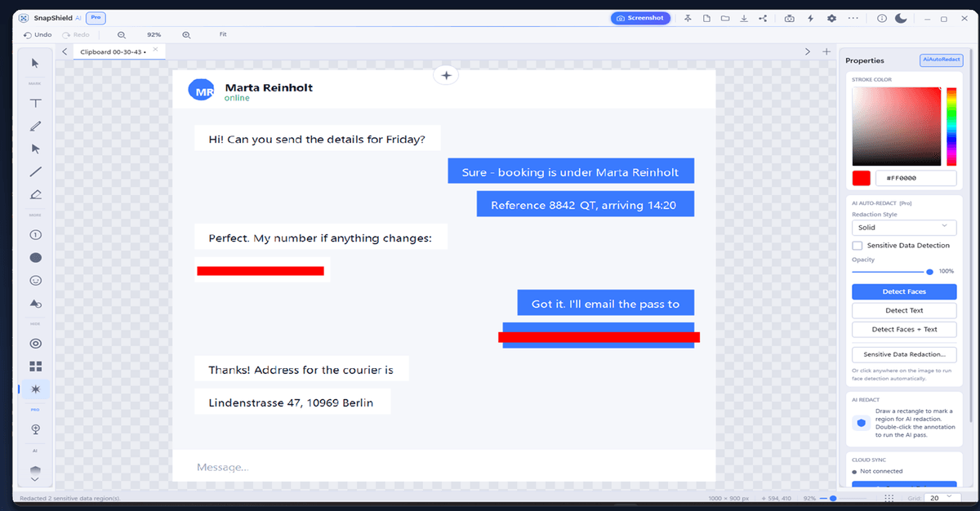Screen dimensions: 980x511
Task: Click the SnapShield Pro badge
Action: pyautogui.click(x=96, y=17)
